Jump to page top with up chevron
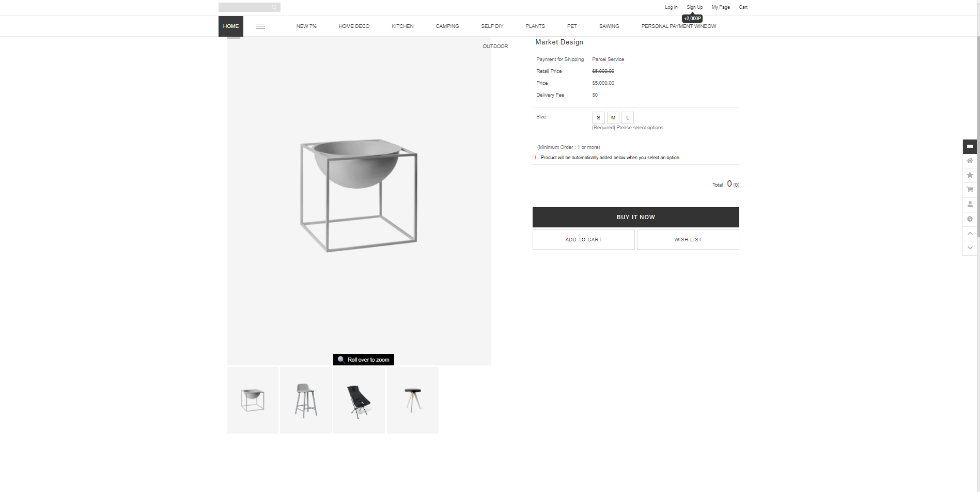 pyautogui.click(x=970, y=234)
